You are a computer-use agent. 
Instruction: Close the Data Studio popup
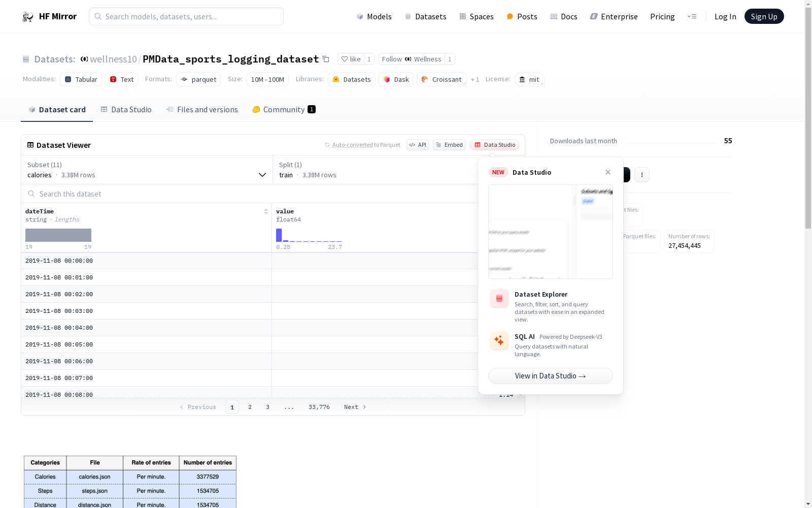pos(608,172)
